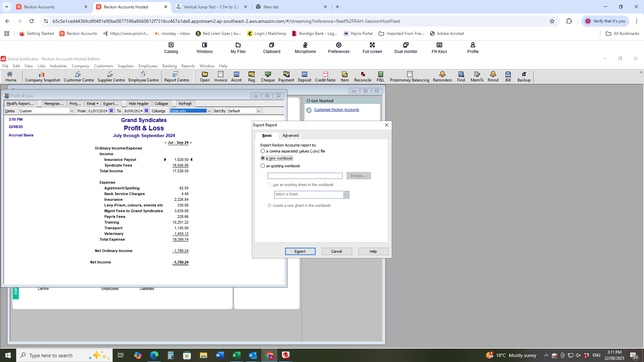Open the Company menu
The height and width of the screenshot is (362, 644).
point(80,66)
